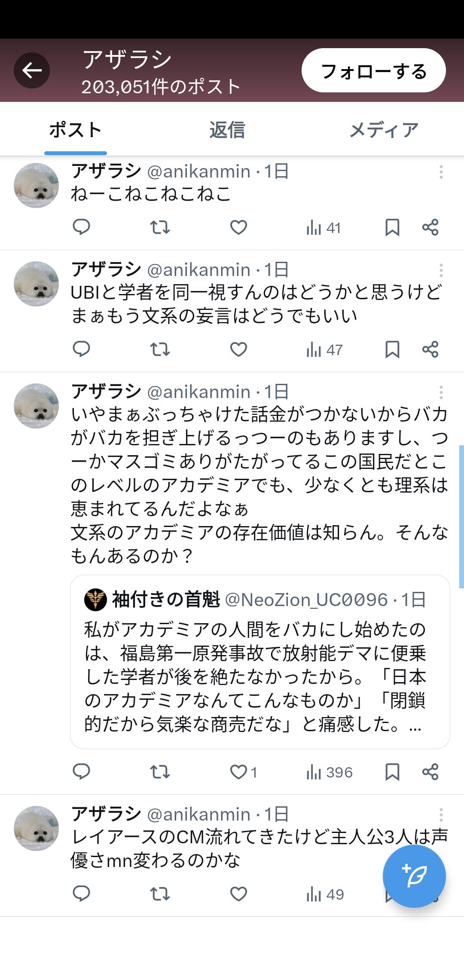Open the メディア tab
Screen dimensions: 464x980
[x=383, y=130]
